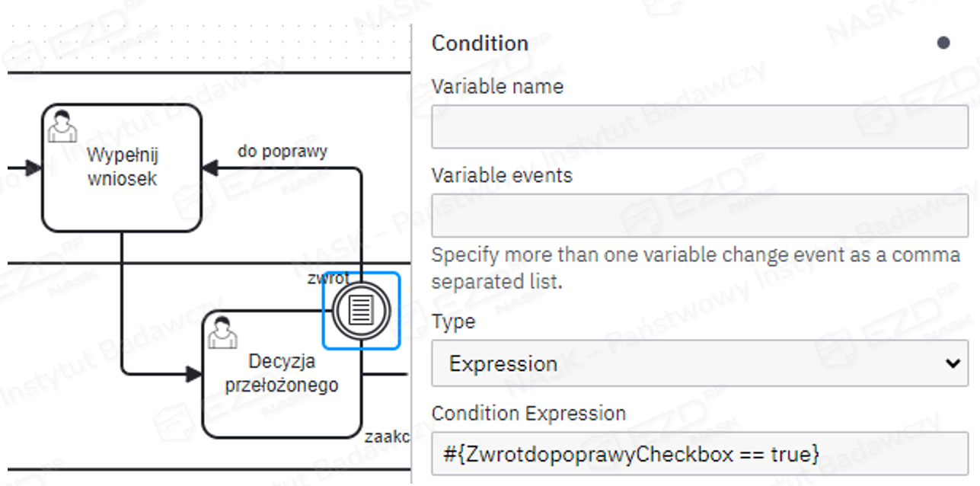The image size is (980, 486).
Task: Click into the Condition Expression field
Action: [x=699, y=455]
